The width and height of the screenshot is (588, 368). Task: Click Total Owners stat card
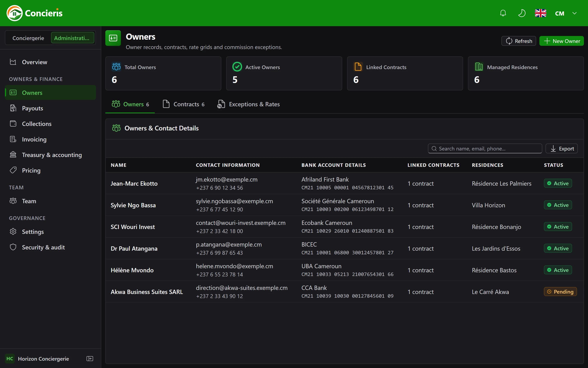163,74
